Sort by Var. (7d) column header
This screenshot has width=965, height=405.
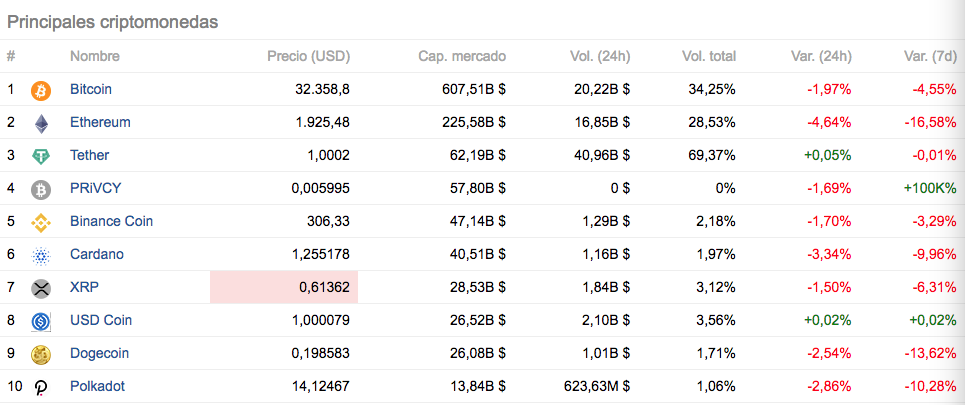coord(930,57)
